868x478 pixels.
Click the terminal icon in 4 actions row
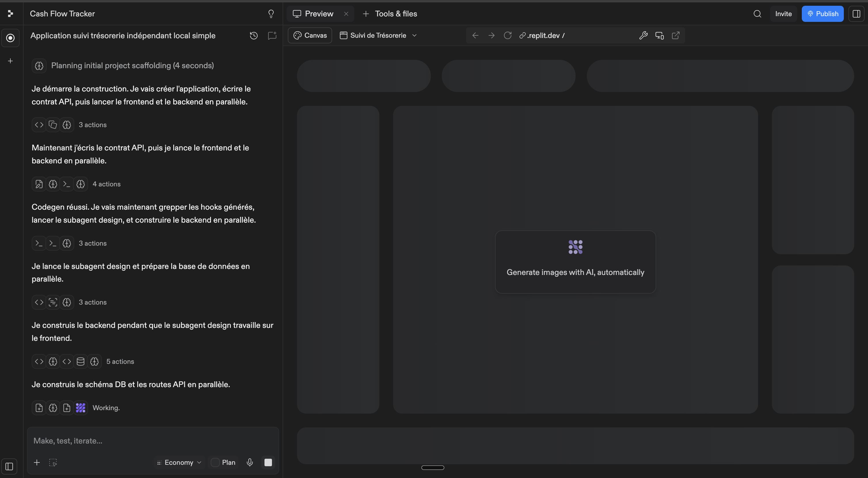67,184
